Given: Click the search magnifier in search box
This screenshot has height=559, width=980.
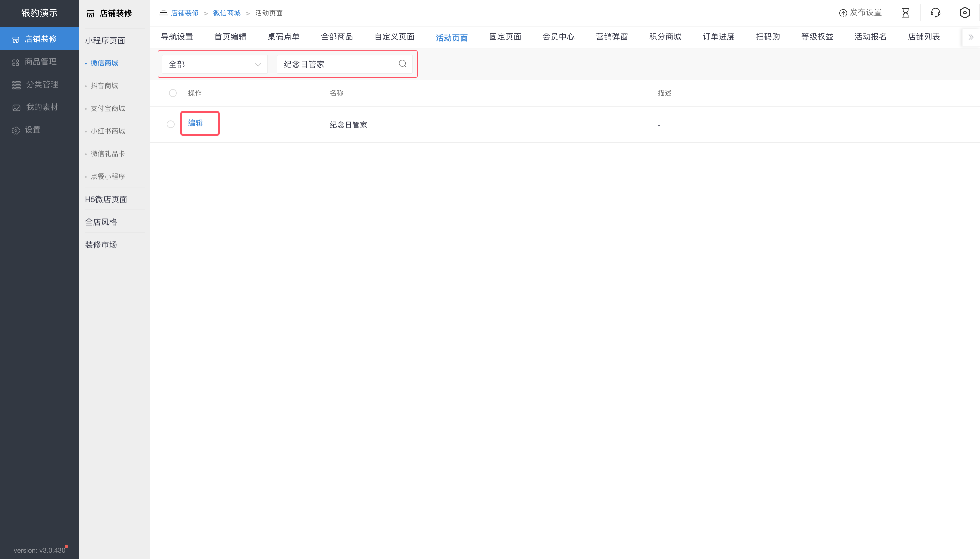Looking at the screenshot, I should 402,63.
